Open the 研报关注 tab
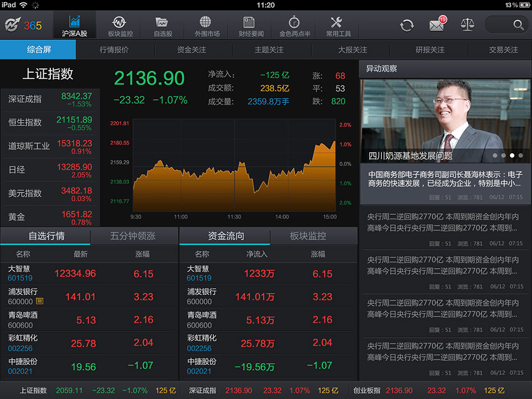The image size is (532, 399). pyautogui.click(x=430, y=49)
